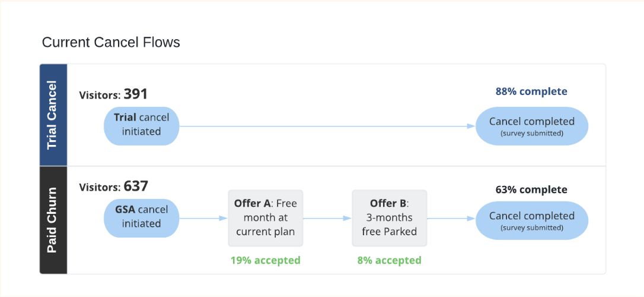
Task: Click the '19% accepted' label
Action: tap(266, 260)
